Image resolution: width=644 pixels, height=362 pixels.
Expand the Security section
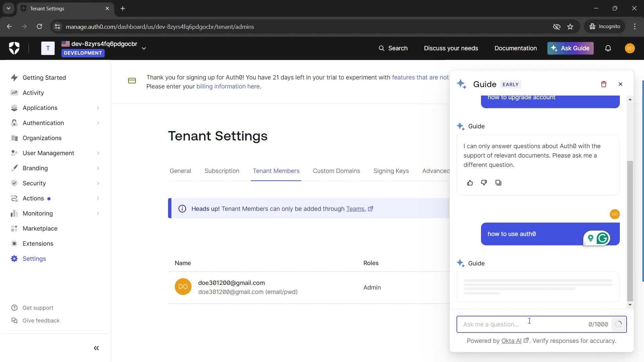[x=55, y=183]
